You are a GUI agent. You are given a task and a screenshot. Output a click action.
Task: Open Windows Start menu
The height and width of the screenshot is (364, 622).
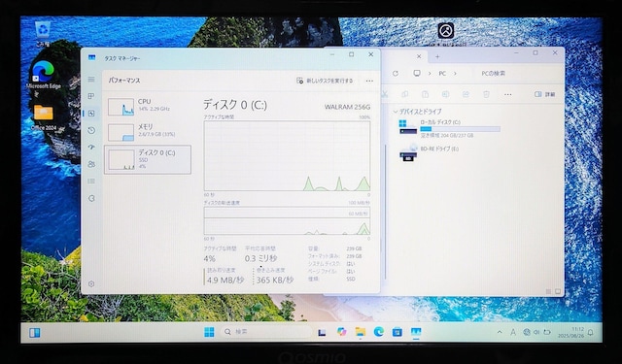tap(209, 332)
